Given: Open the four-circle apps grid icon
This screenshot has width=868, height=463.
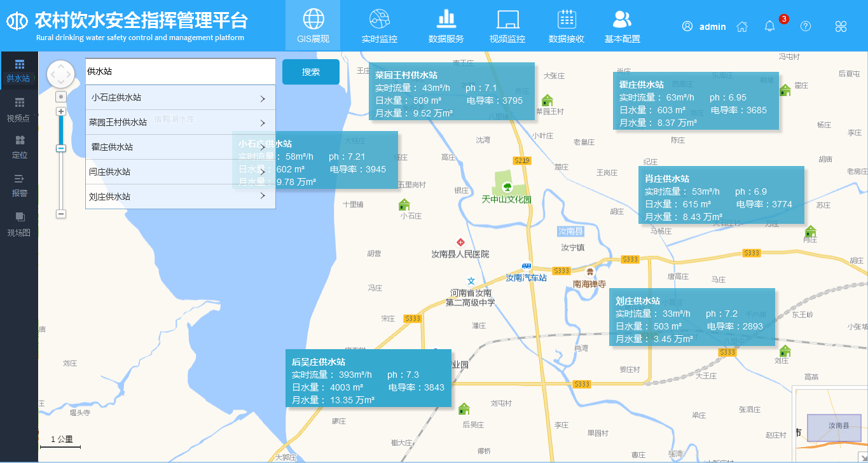Looking at the screenshot, I should 841,26.
